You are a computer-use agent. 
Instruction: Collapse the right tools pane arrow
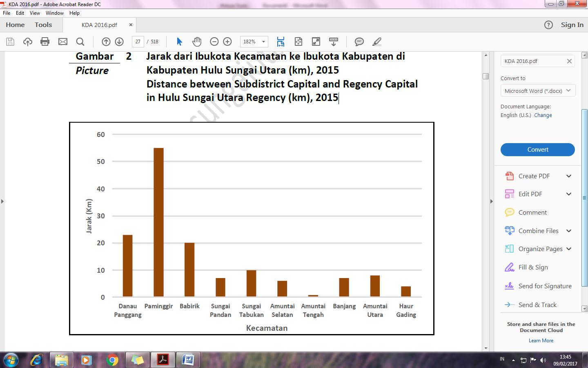tap(491, 201)
